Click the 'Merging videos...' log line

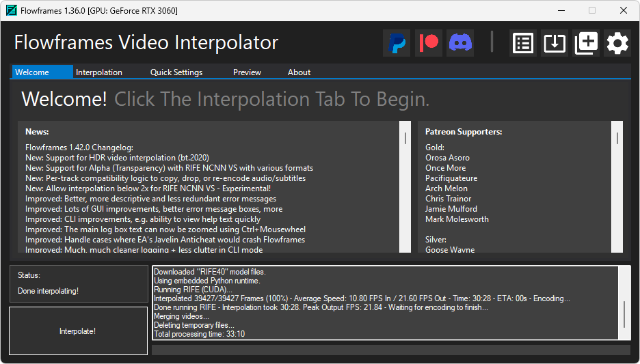181,316
